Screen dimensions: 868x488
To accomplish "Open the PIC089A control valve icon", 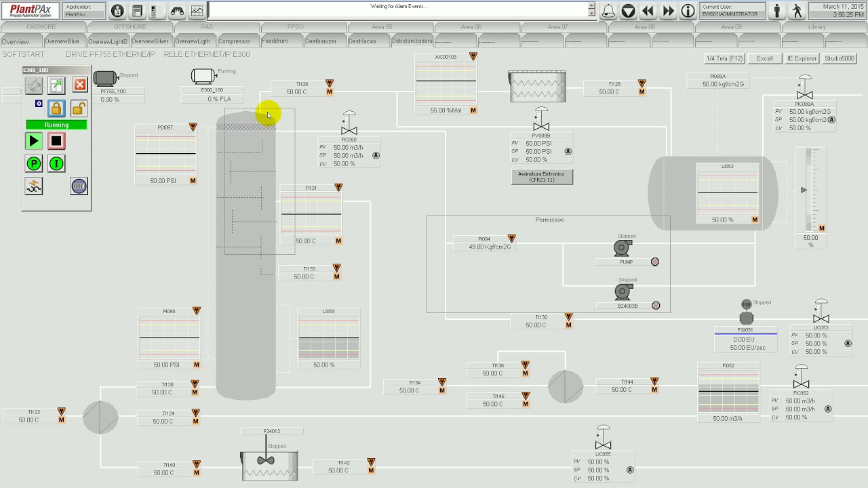I will click(805, 88).
